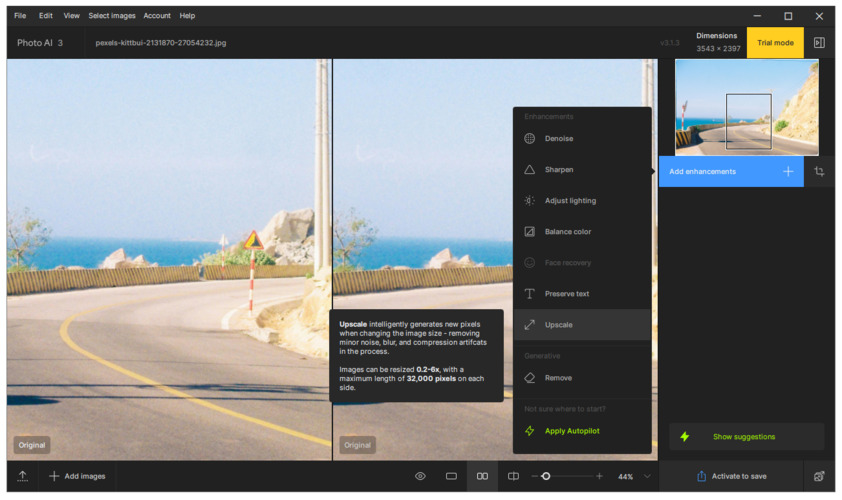The width and height of the screenshot is (842, 500).
Task: Click the zoom out minus icon
Action: click(x=535, y=476)
